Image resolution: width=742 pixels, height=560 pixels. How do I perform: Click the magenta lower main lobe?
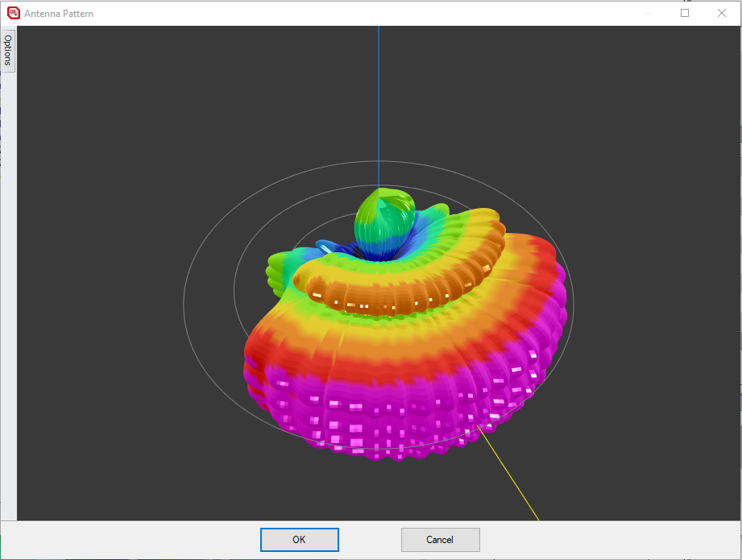(x=387, y=411)
